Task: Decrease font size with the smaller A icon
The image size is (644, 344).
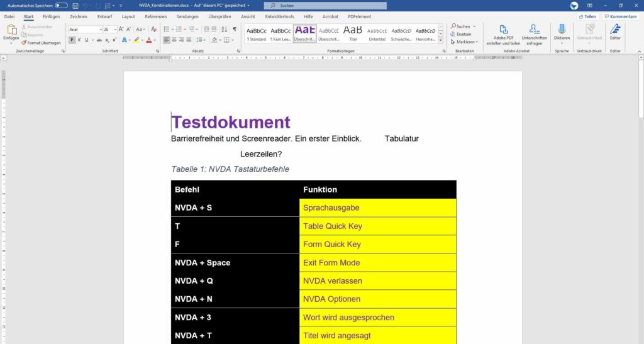Action: (x=128, y=29)
